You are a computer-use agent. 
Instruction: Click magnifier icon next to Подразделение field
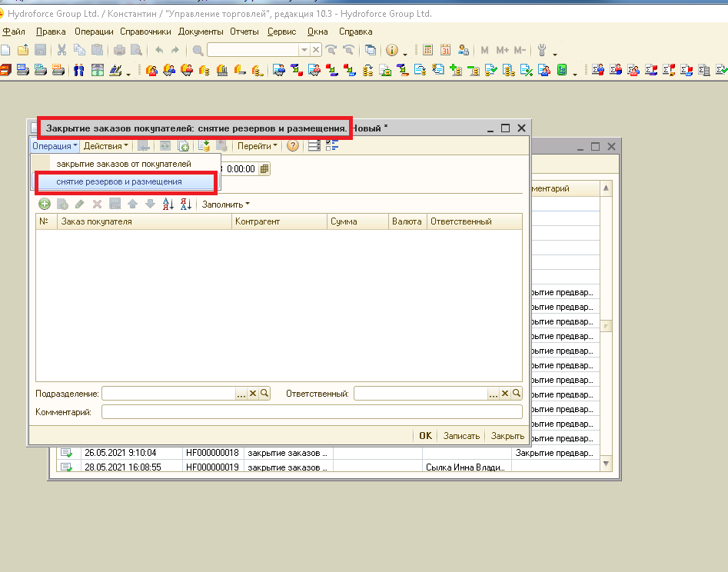coord(264,394)
